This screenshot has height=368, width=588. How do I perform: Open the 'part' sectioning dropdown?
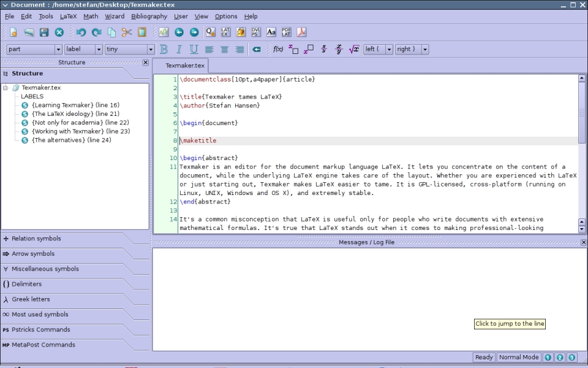click(x=34, y=49)
